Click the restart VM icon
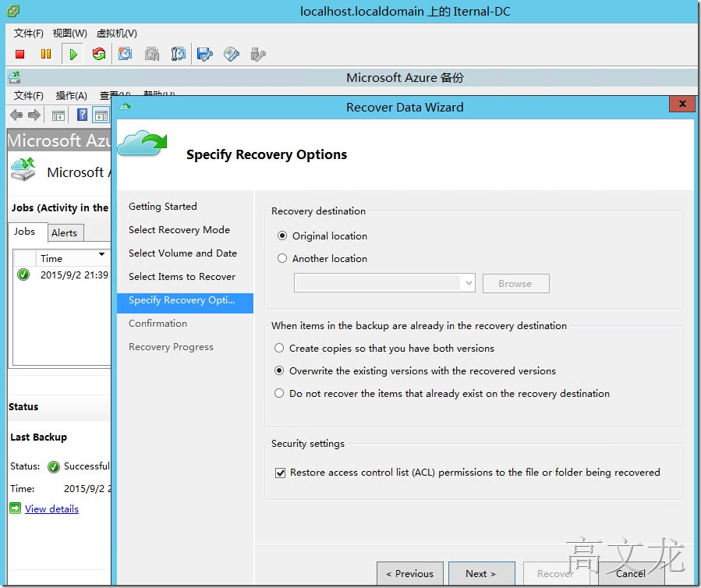The width and height of the screenshot is (701, 588). click(99, 54)
